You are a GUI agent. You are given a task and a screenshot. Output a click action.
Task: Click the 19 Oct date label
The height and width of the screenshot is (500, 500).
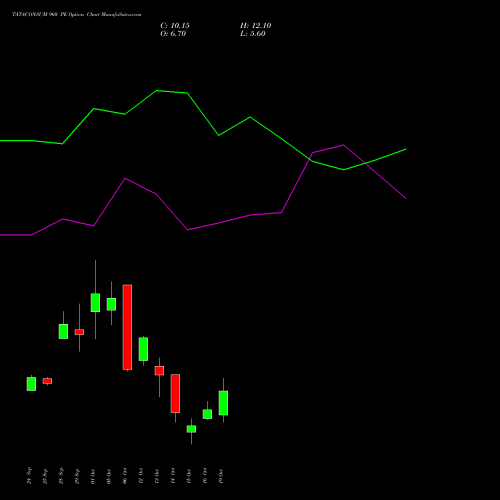coord(221,476)
